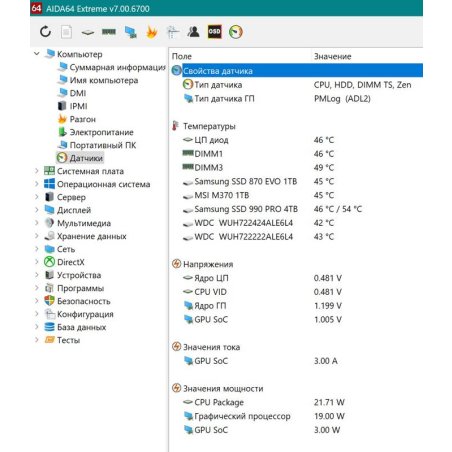Expand the Мультимедиа node
This screenshot has width=452, height=452.
(37, 223)
